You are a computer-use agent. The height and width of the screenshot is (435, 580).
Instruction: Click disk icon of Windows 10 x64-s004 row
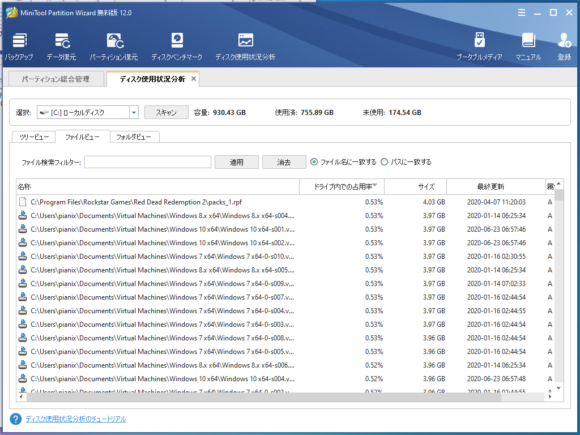pos(23,378)
